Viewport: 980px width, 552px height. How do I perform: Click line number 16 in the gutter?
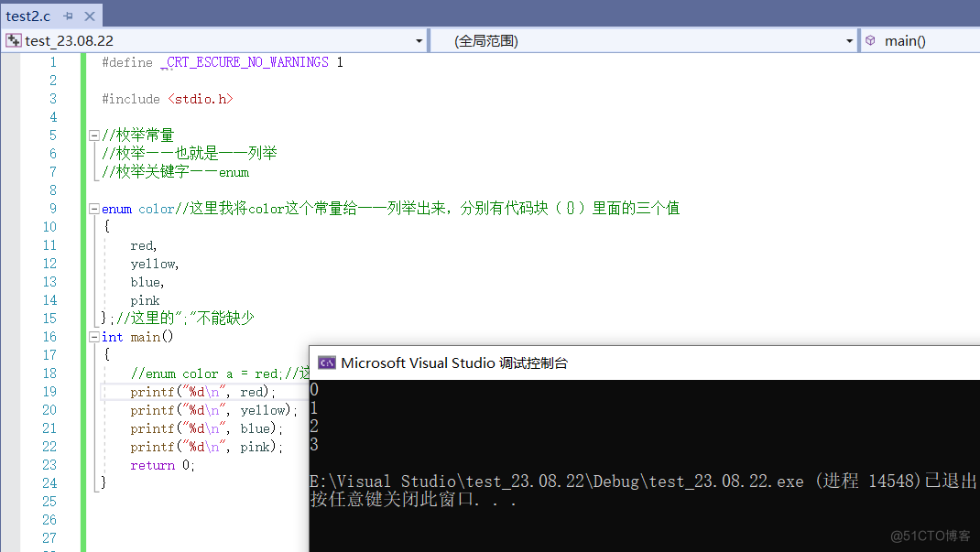click(50, 337)
